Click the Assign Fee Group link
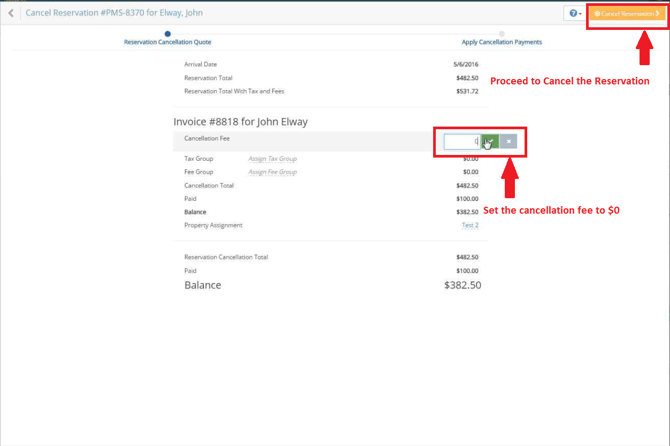 [272, 172]
